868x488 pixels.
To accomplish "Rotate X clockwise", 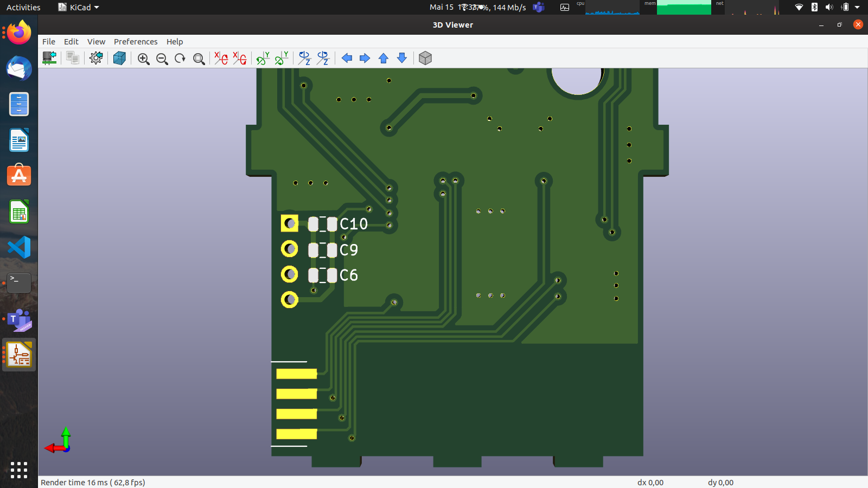I will coord(221,59).
